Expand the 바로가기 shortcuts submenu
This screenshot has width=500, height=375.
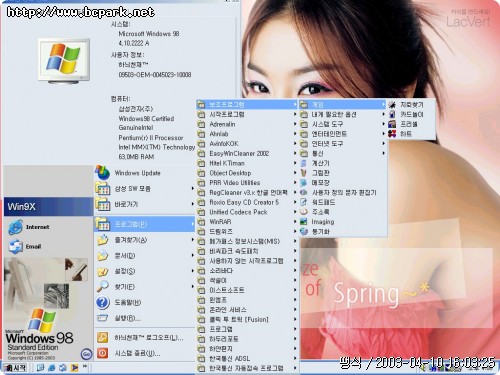pyautogui.click(x=144, y=204)
